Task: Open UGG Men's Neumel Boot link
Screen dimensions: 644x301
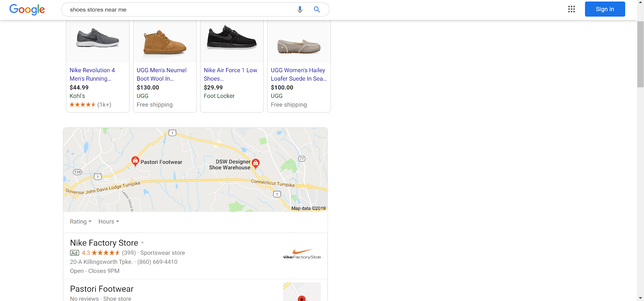Action: (x=161, y=74)
